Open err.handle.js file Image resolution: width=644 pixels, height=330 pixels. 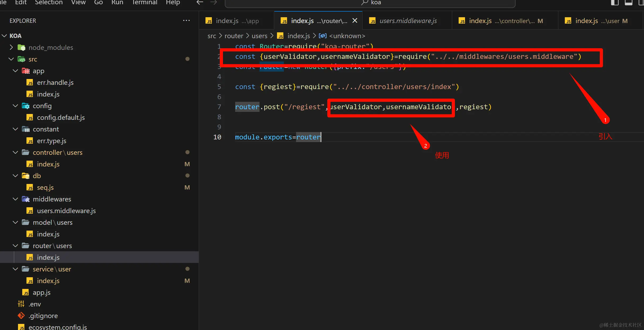click(x=99, y=82)
